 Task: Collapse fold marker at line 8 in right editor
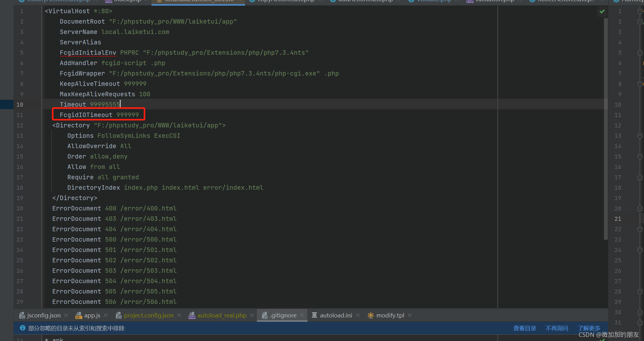click(640, 84)
